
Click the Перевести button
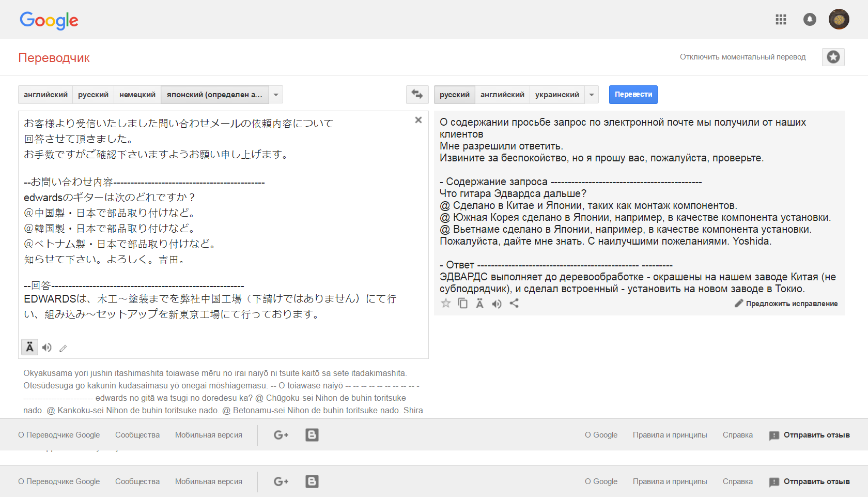point(633,95)
